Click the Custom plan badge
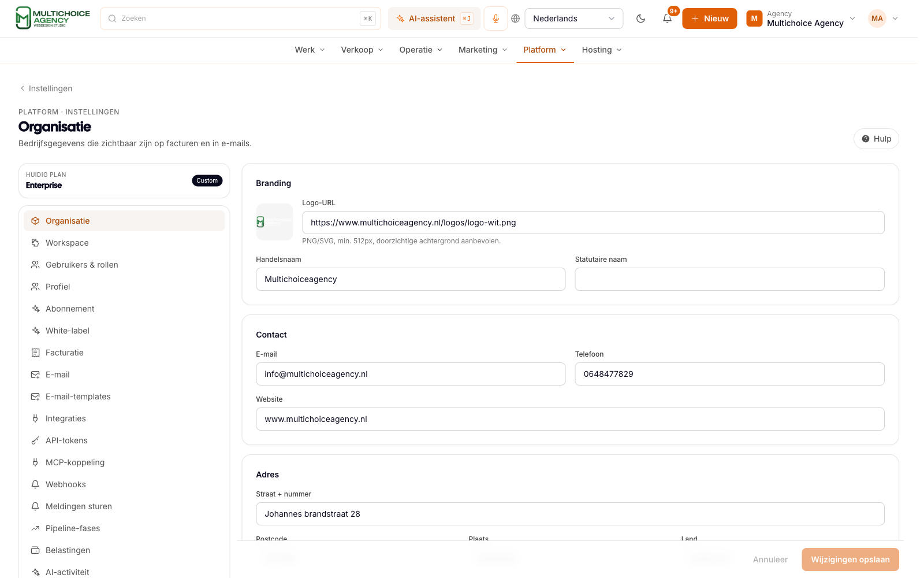This screenshot has width=924, height=578. [207, 181]
